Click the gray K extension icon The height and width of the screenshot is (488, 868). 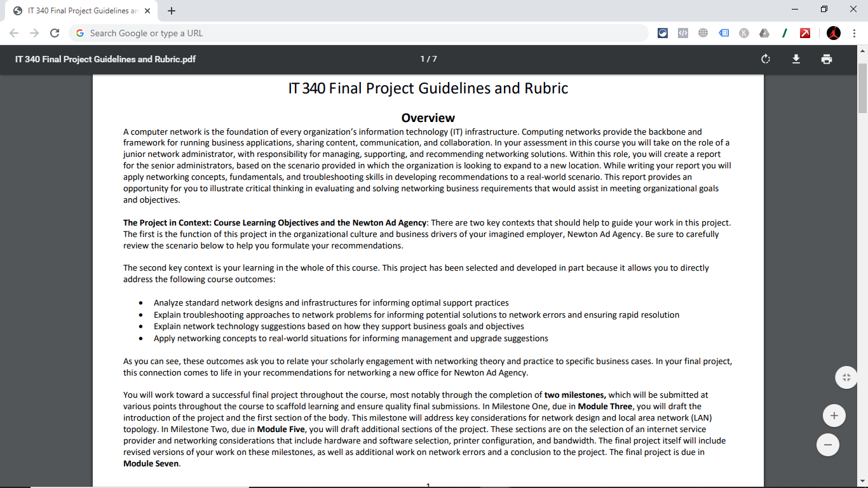(x=744, y=33)
